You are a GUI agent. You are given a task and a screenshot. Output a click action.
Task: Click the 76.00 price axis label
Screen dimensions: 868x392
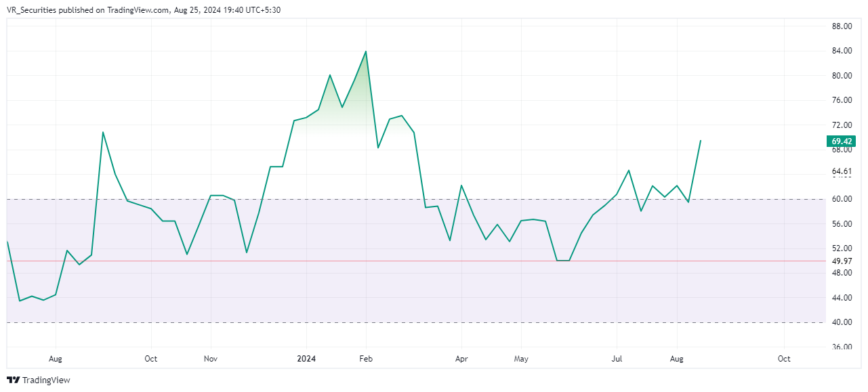click(x=842, y=100)
